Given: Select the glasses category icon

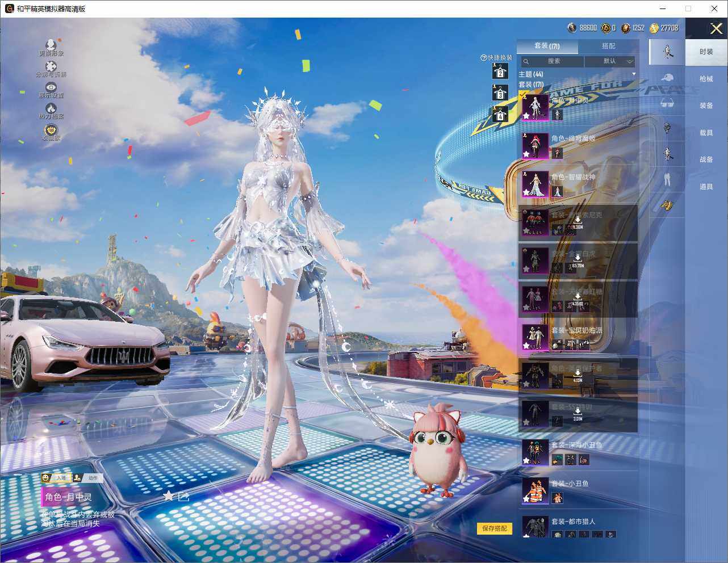Looking at the screenshot, I should click(668, 103).
